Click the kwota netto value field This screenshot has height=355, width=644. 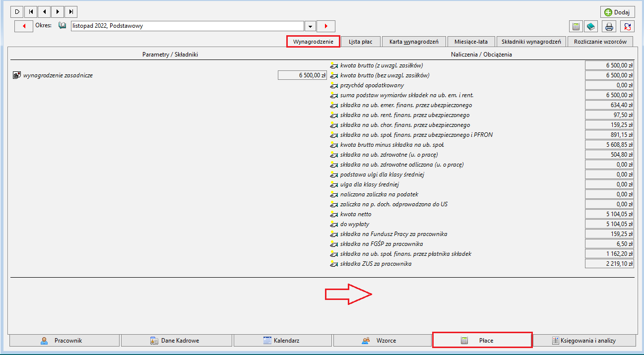click(x=609, y=214)
